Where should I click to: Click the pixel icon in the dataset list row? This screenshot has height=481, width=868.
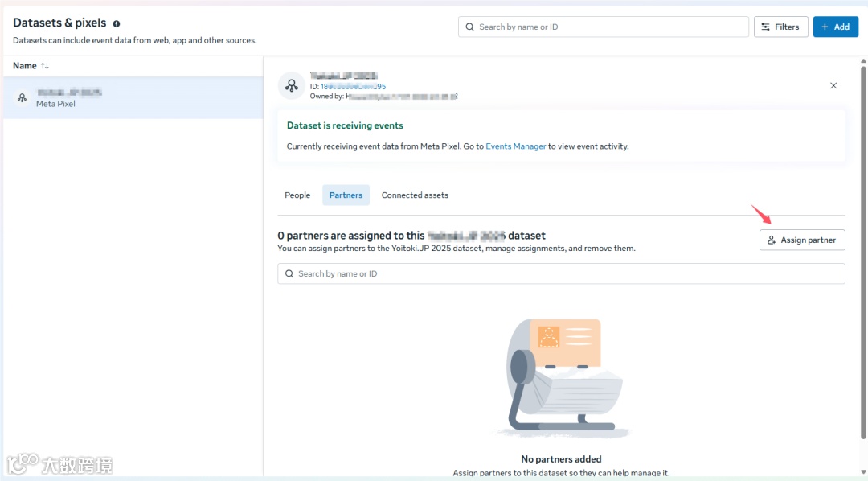(23, 97)
